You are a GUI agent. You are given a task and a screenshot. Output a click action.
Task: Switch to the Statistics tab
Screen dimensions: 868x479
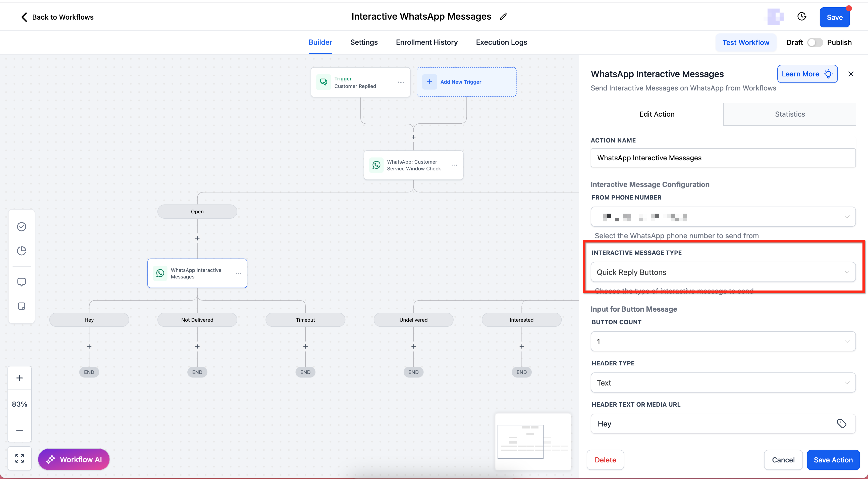click(x=789, y=114)
